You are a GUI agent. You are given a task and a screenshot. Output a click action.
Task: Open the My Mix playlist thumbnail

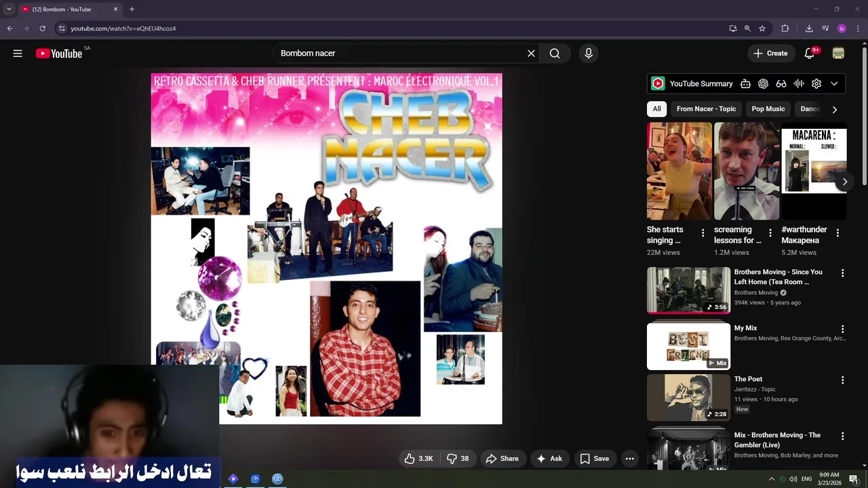[x=688, y=346]
